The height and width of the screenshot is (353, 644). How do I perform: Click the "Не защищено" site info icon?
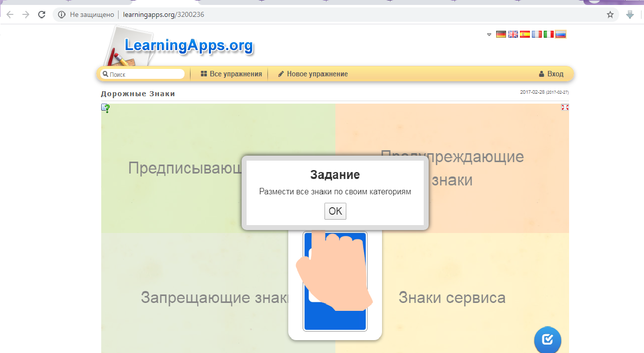tap(62, 14)
